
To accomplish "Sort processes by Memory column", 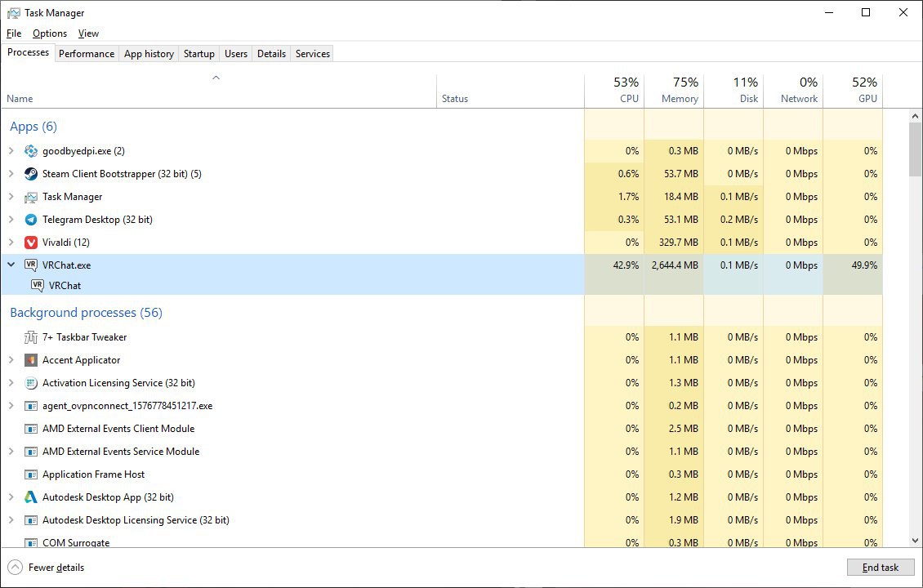I will (x=674, y=91).
